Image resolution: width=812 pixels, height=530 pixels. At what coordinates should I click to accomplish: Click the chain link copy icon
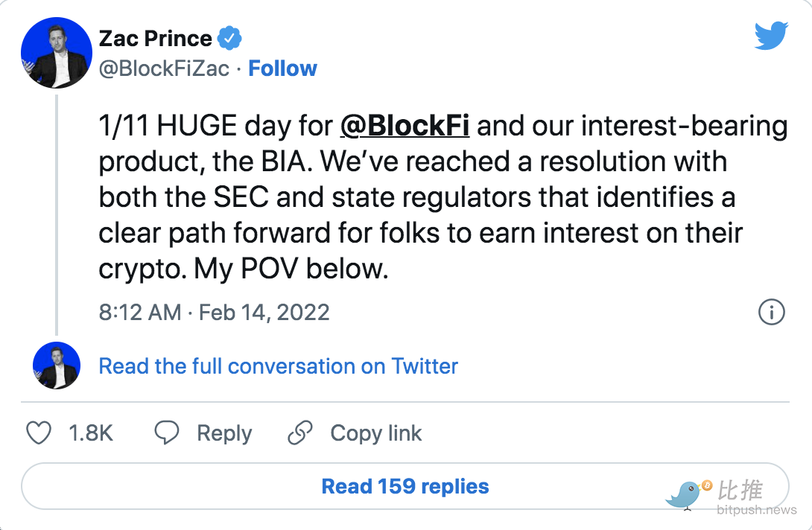point(300,432)
